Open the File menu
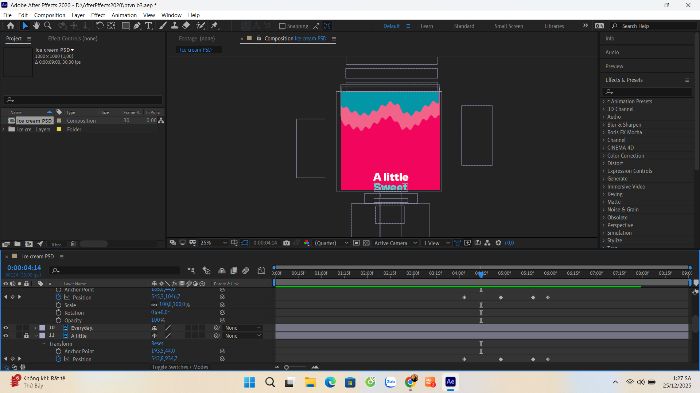This screenshot has height=393, width=700. click(7, 15)
